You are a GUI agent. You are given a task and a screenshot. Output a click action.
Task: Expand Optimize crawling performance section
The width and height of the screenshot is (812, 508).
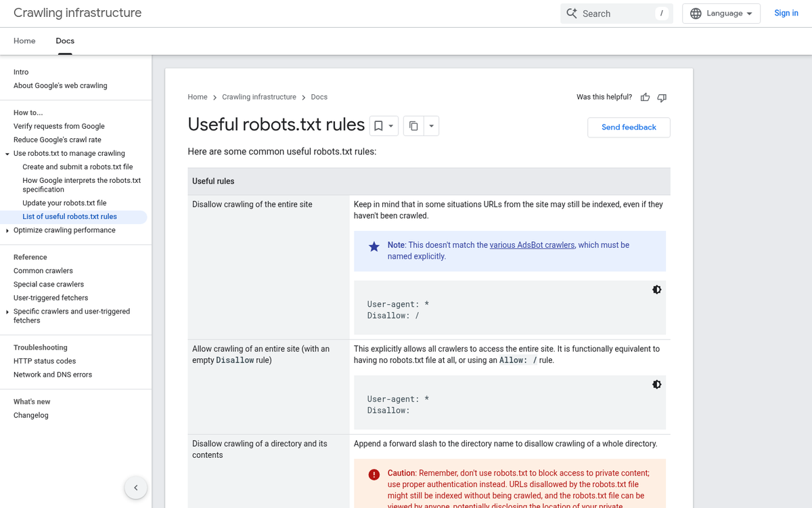pos(7,230)
